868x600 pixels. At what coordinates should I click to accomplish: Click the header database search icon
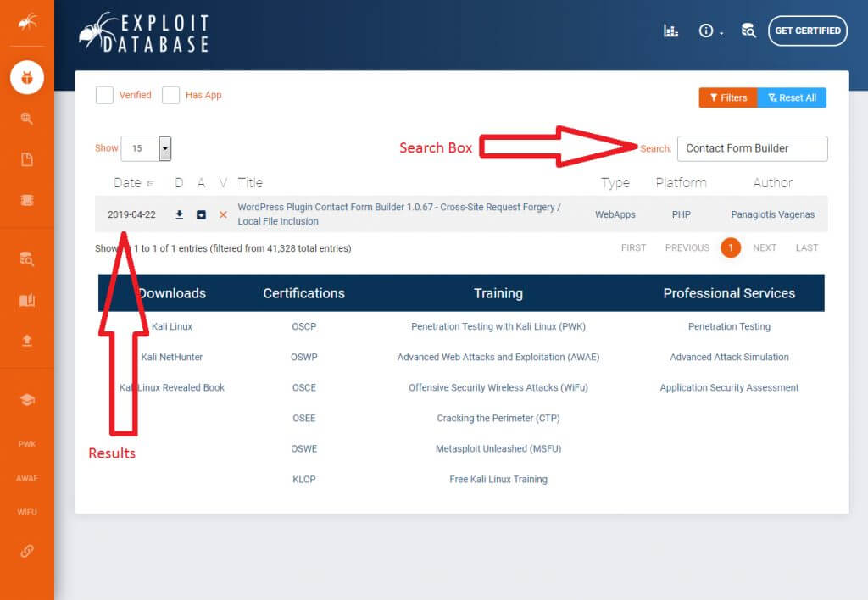[x=748, y=31]
